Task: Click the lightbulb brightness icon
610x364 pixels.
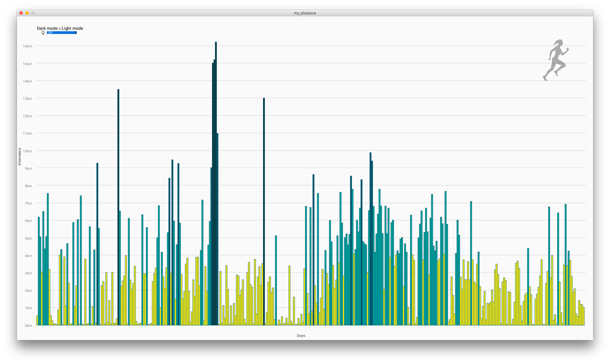Action: coord(43,33)
